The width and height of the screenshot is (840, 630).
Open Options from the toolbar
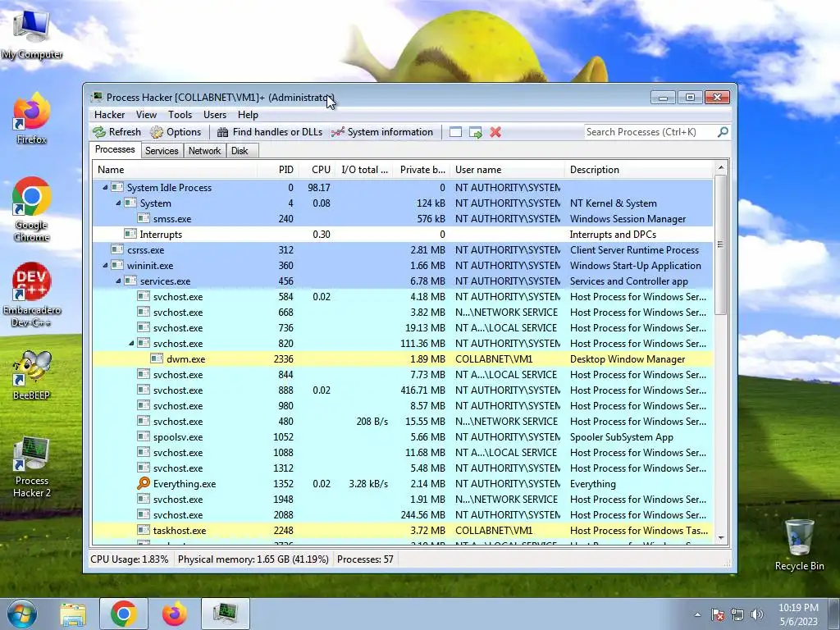pos(176,132)
